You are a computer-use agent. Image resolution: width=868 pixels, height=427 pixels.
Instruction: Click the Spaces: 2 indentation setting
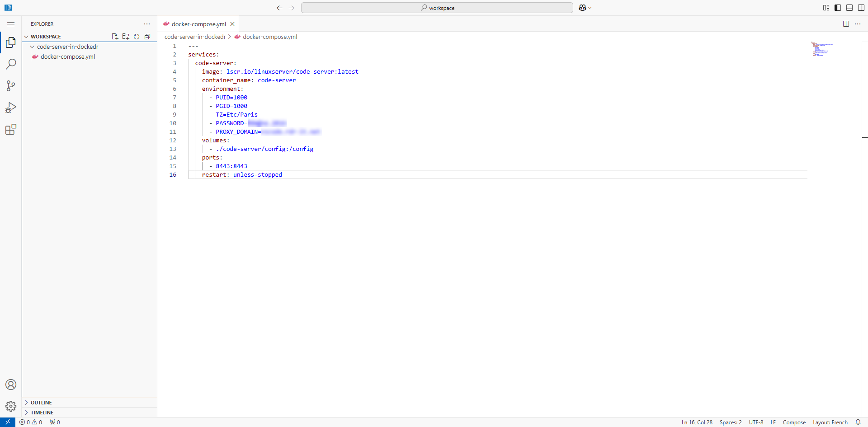click(731, 422)
